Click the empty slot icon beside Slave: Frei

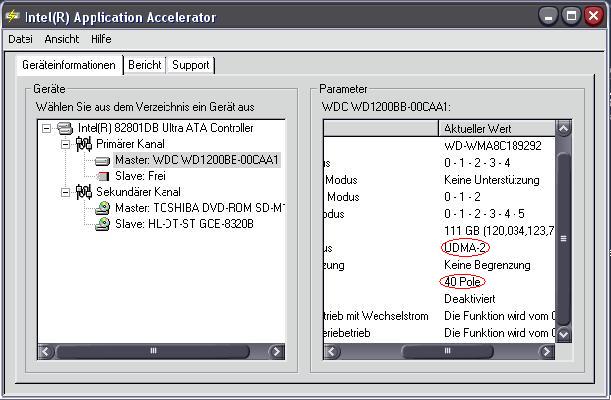(x=102, y=176)
